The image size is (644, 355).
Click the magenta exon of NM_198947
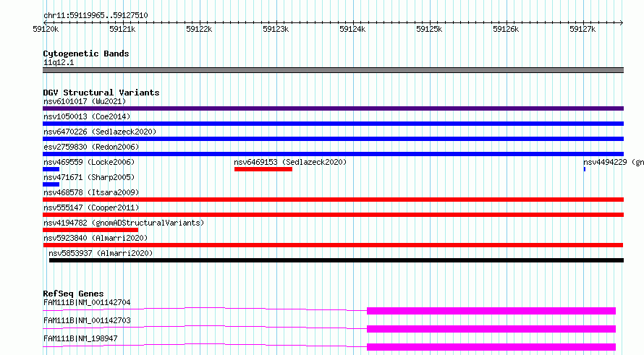(491, 347)
